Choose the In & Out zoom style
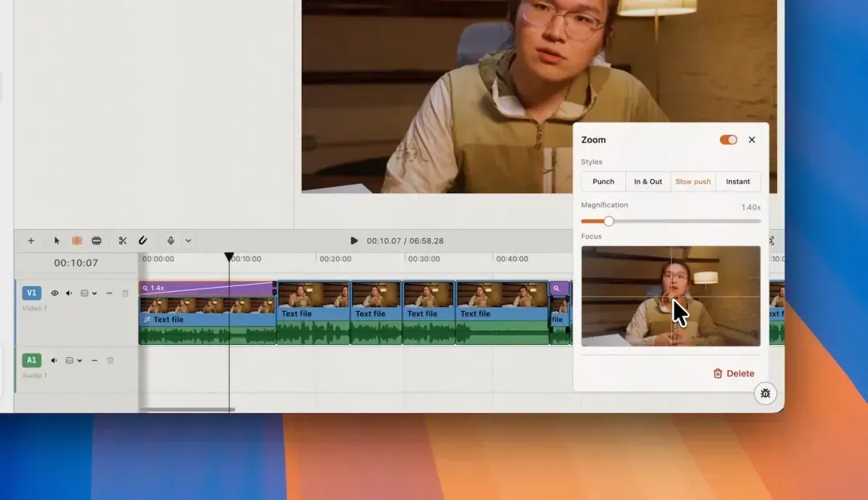The width and height of the screenshot is (868, 500). point(648,182)
